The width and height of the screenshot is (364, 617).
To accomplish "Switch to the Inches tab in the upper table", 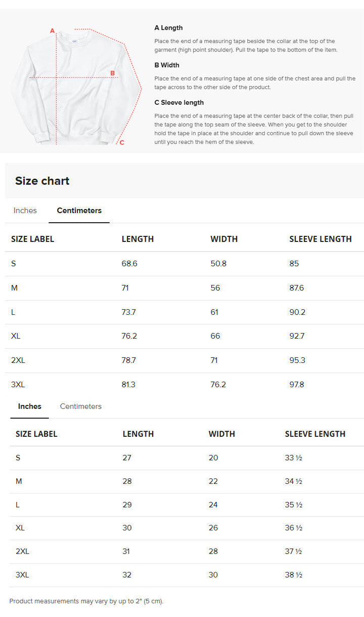I will 25,211.
